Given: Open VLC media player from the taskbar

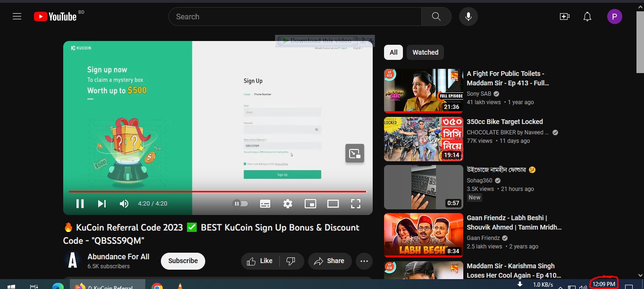Looking at the screenshot, I should point(180,286).
